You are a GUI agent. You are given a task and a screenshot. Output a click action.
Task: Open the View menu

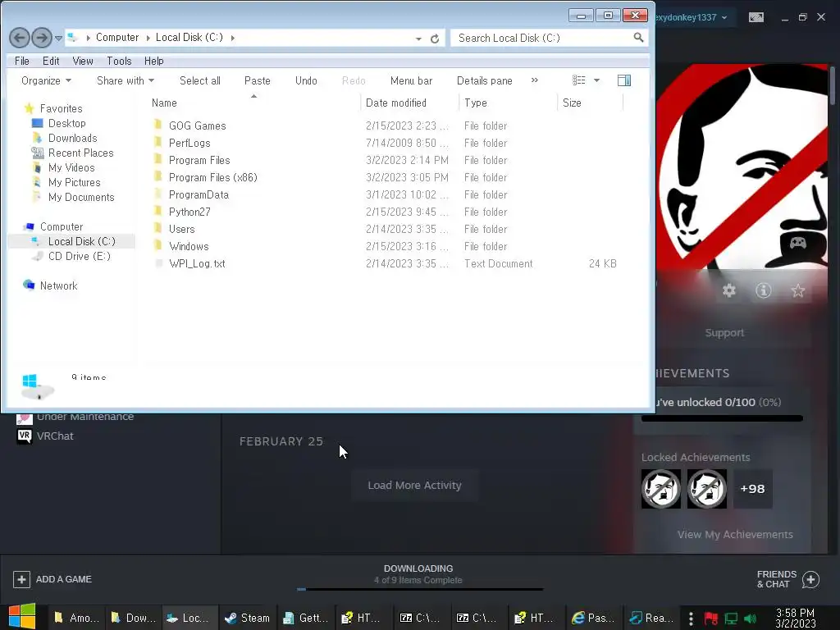(x=83, y=61)
